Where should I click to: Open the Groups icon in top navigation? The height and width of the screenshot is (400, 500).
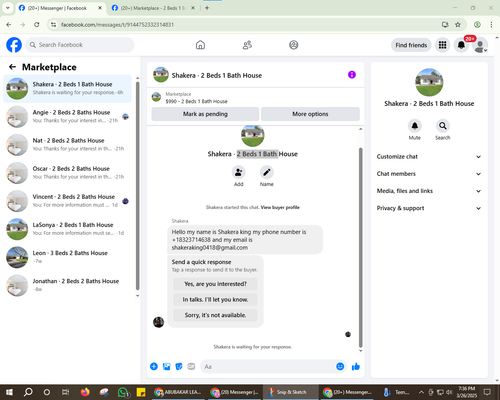point(294,45)
